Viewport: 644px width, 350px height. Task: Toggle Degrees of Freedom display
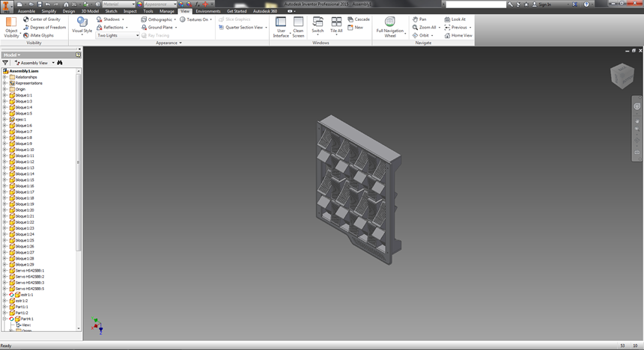tap(44, 27)
